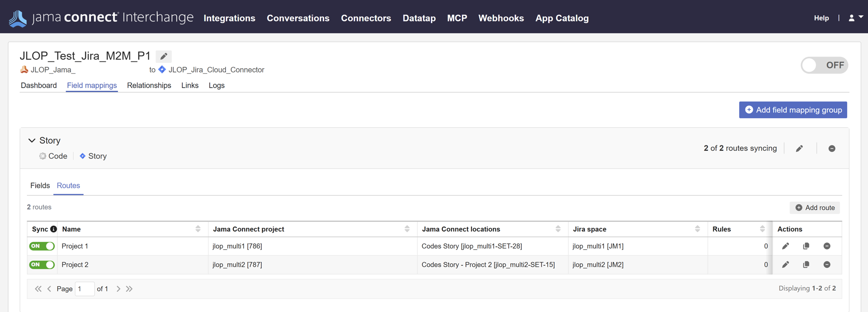Screen dimensions: 868x312
Task: Open Datatap from the top navigation
Action: pos(419,18)
